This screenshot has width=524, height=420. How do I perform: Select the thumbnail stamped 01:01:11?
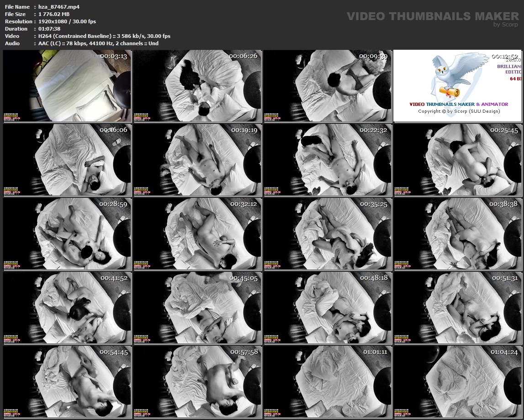click(327, 382)
